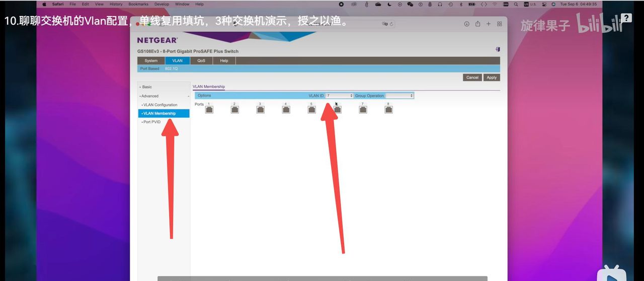
Task: Open Bookmarks menu
Action: [138, 4]
